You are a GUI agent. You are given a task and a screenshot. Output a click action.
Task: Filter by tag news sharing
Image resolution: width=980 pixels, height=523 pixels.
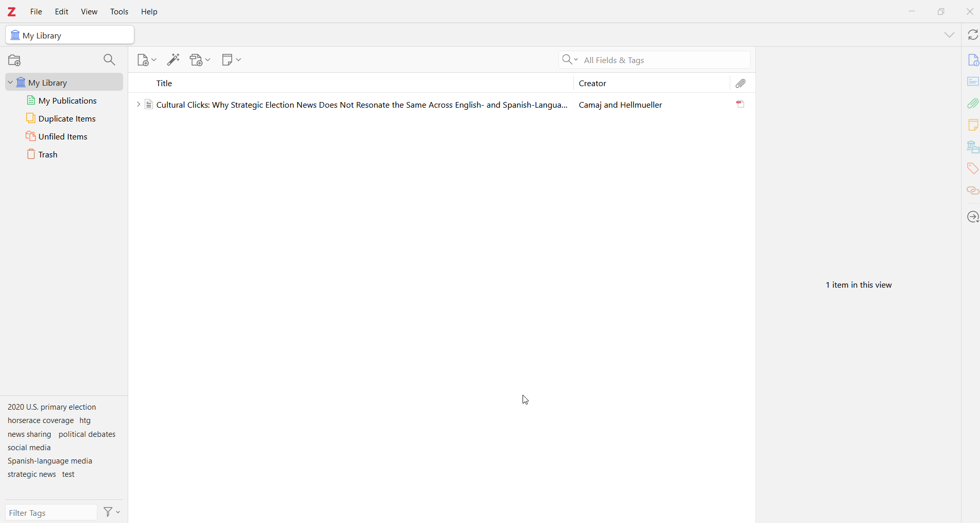pyautogui.click(x=29, y=434)
